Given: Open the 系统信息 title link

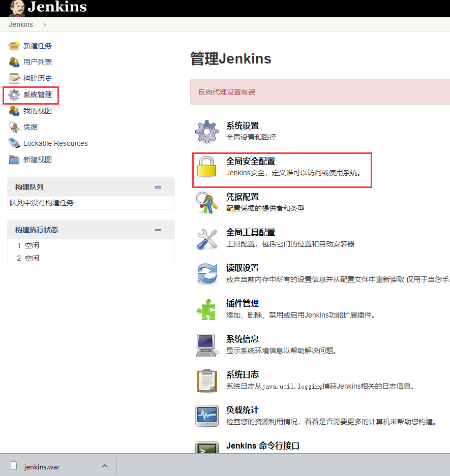Looking at the screenshot, I should [x=243, y=339].
